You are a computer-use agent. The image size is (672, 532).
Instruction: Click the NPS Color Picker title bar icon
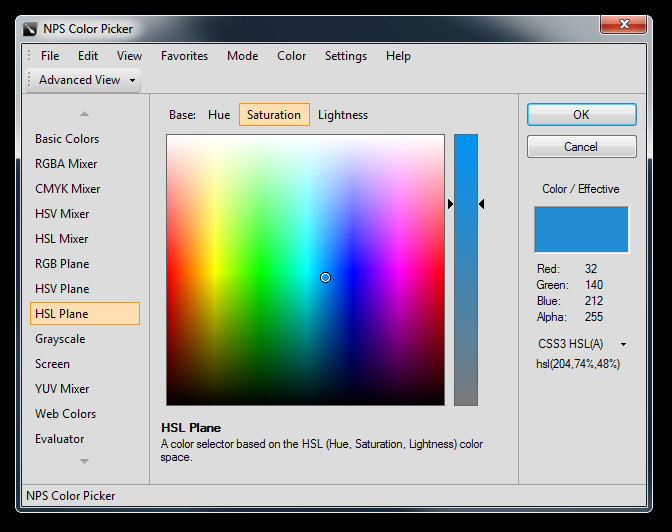[30, 29]
